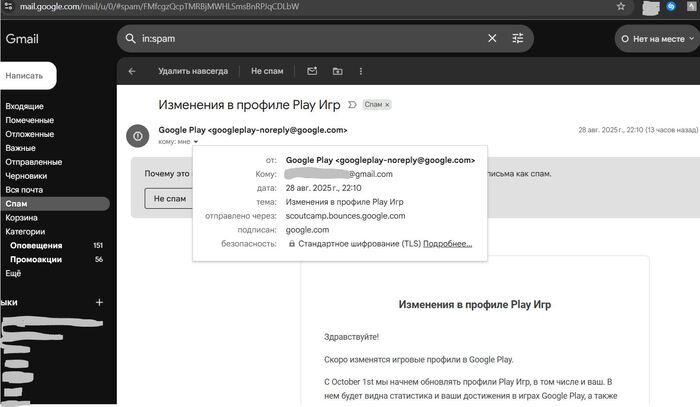Open the blue browser extension icon
The height and width of the screenshot is (407, 700).
pos(671,6)
